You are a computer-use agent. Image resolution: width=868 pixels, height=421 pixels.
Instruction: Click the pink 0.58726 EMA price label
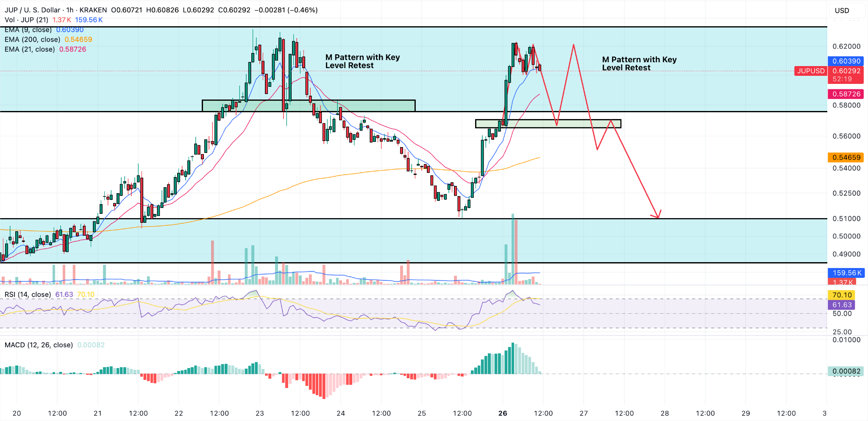[846, 94]
